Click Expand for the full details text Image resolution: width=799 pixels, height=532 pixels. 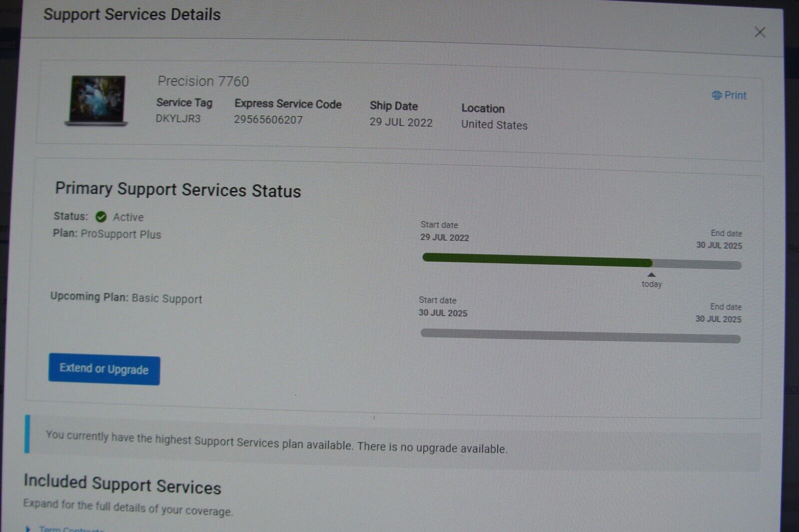(x=128, y=507)
